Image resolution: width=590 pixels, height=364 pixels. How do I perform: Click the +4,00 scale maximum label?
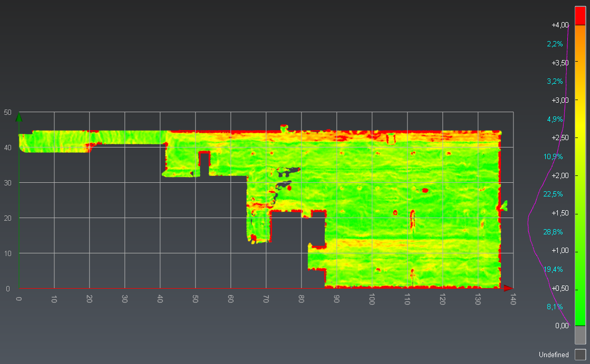[560, 25]
